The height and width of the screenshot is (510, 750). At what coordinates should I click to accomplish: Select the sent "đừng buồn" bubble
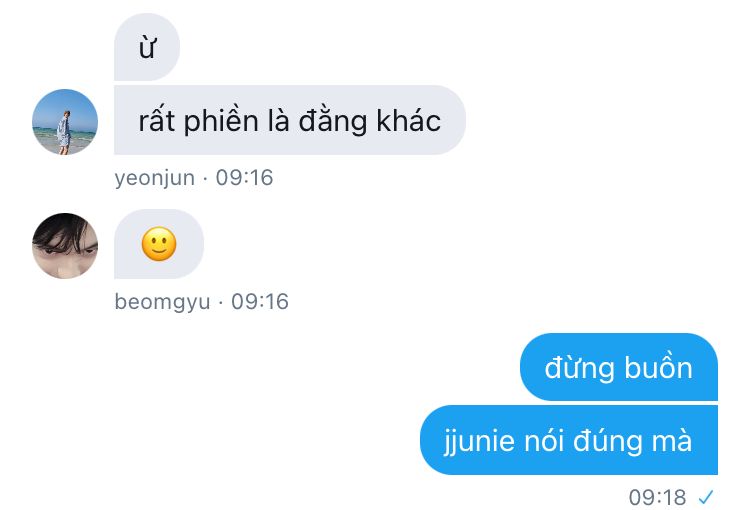pos(618,367)
